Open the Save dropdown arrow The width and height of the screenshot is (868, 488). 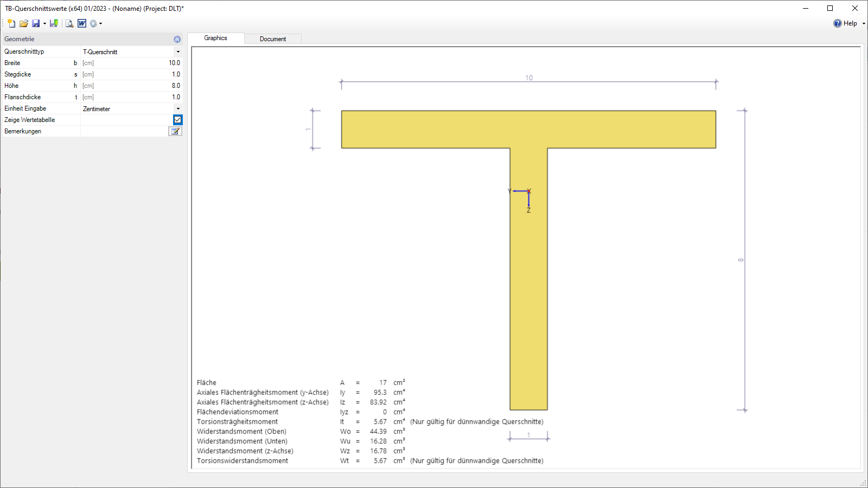[44, 23]
